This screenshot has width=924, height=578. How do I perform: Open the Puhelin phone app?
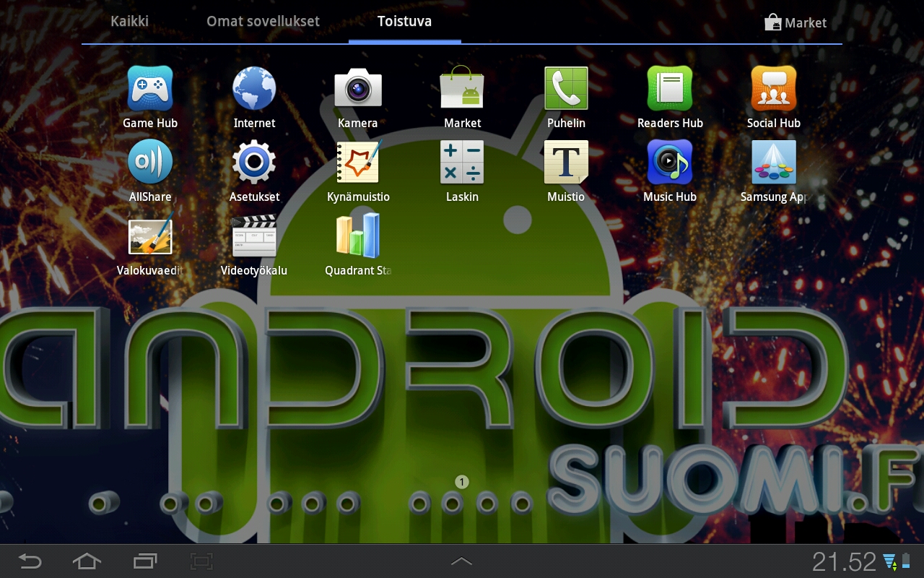566,89
